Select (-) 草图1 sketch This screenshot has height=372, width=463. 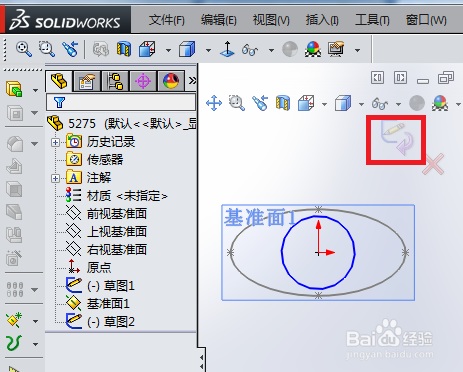tap(111, 286)
